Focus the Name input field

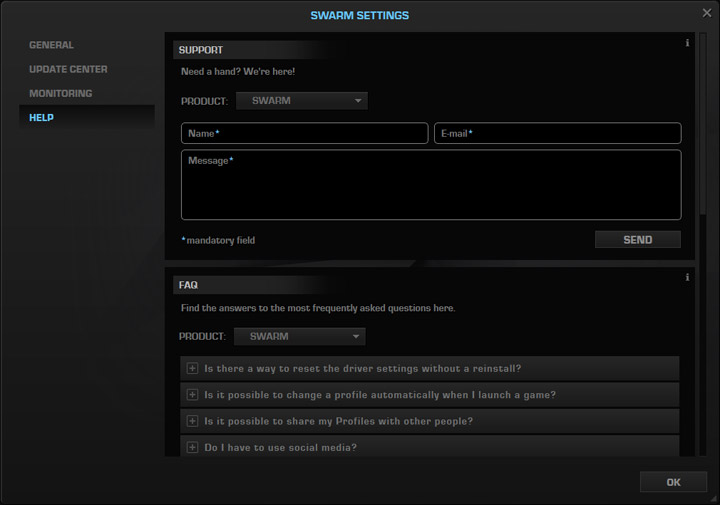pyautogui.click(x=305, y=133)
